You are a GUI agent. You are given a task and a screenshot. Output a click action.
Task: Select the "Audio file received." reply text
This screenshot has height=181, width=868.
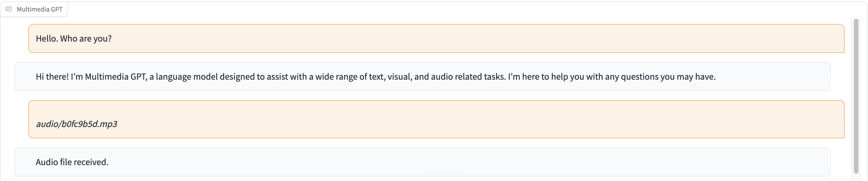click(x=72, y=162)
